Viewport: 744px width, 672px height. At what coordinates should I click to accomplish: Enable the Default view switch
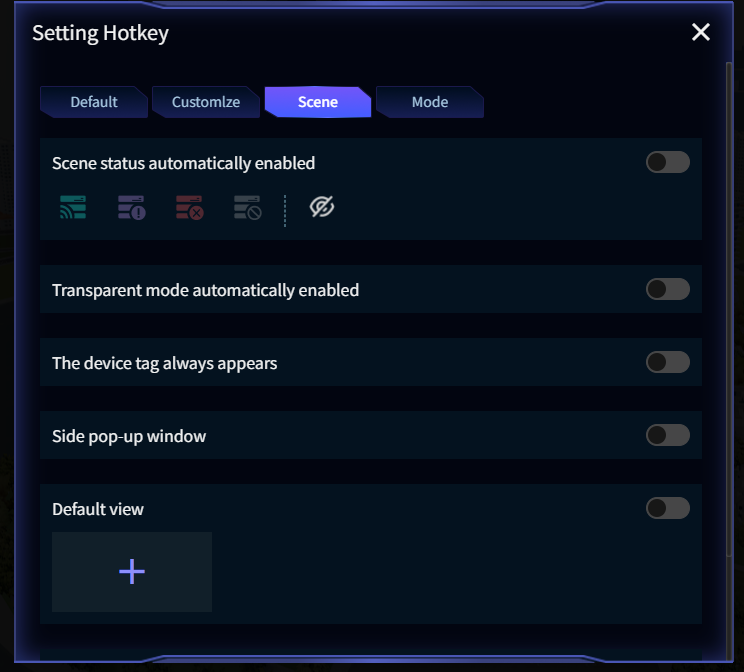point(667,508)
